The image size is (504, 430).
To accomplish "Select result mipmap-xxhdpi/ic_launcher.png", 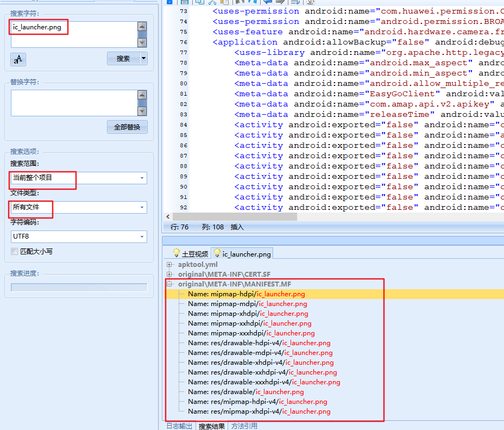I will [x=250, y=323].
